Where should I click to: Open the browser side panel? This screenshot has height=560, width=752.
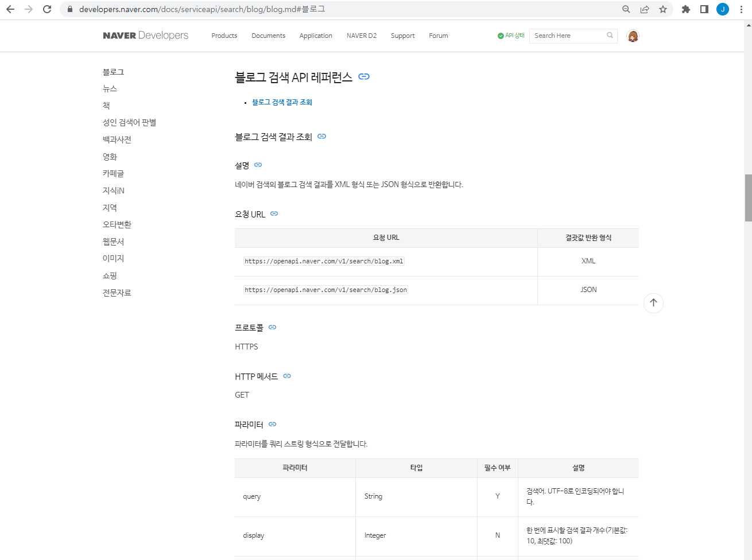(704, 9)
